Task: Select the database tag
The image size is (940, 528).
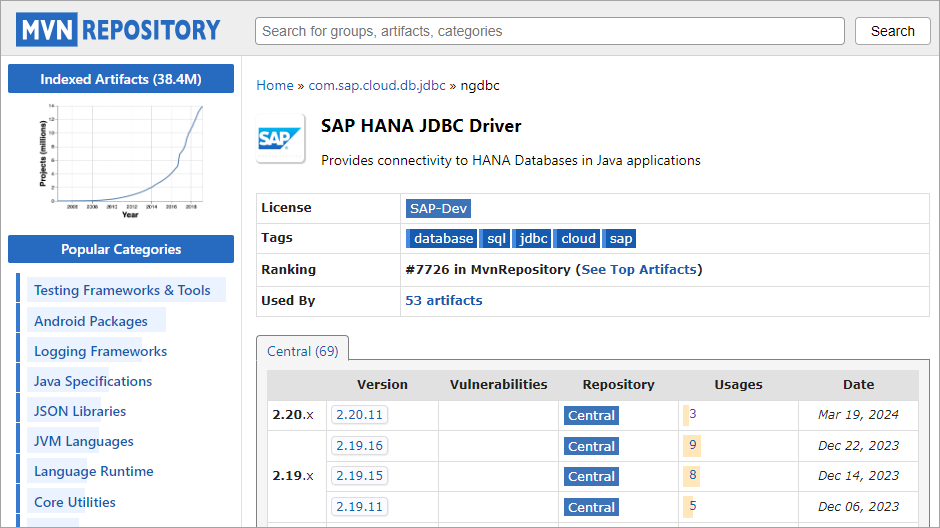Action: click(x=442, y=239)
